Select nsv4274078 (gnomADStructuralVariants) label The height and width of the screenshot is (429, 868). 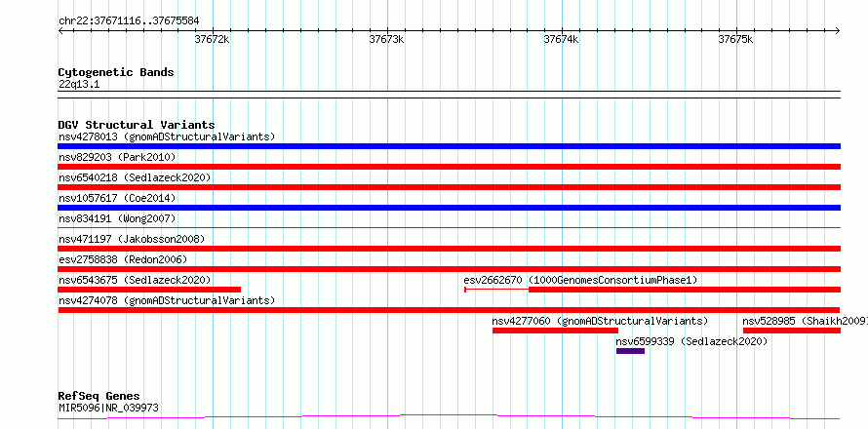pos(167,300)
